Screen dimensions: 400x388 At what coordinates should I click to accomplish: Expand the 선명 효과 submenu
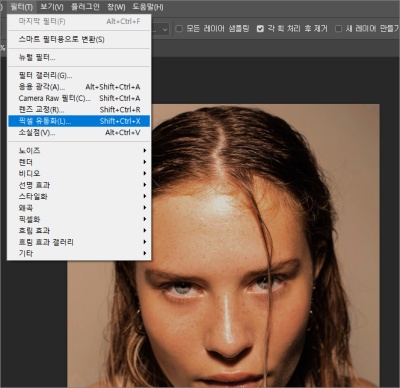pos(79,185)
